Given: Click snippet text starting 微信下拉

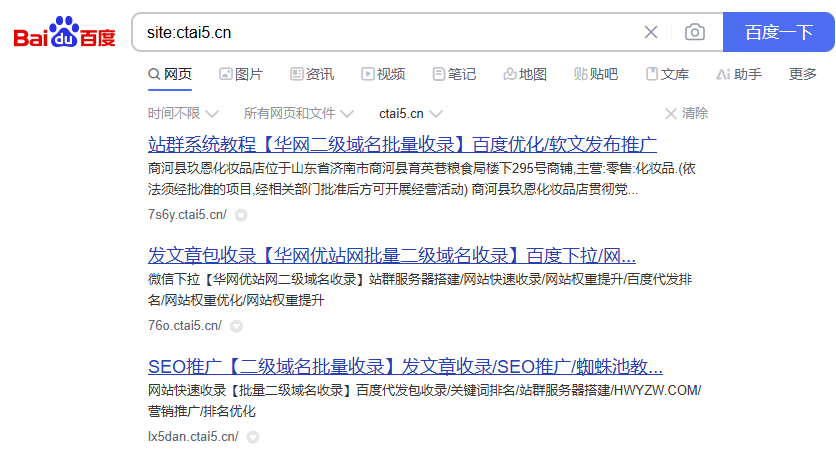Looking at the screenshot, I should pyautogui.click(x=420, y=290).
